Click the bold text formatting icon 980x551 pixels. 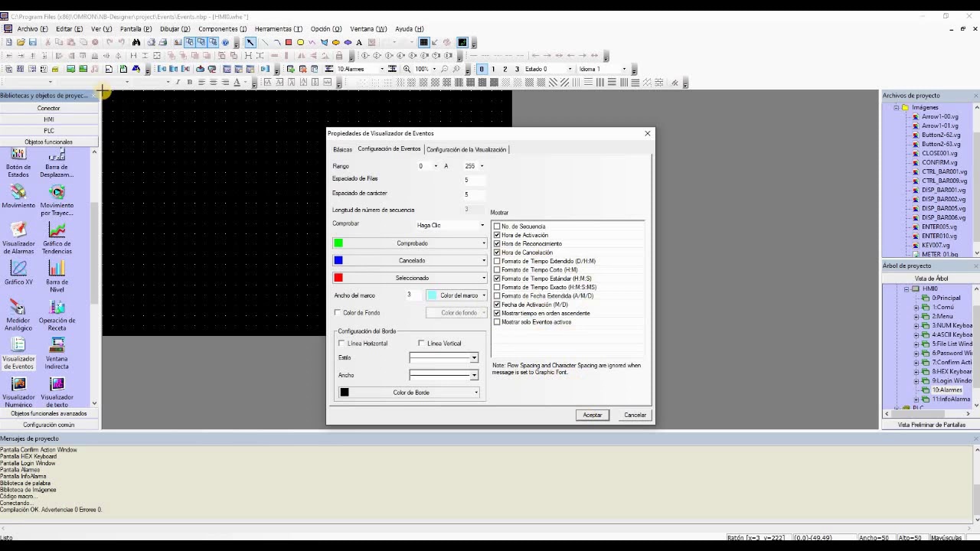pos(189,83)
